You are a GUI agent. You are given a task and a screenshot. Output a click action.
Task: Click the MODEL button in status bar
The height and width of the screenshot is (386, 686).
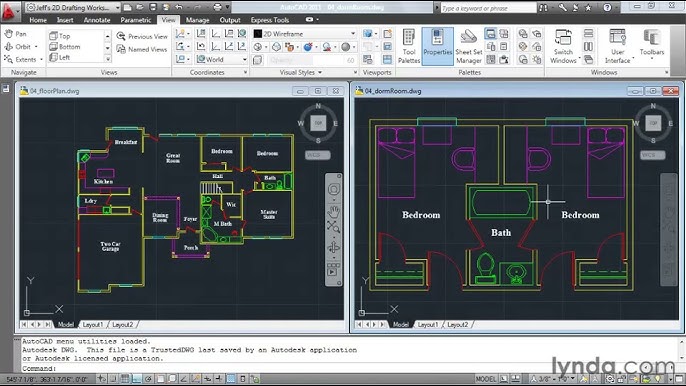(x=486, y=379)
